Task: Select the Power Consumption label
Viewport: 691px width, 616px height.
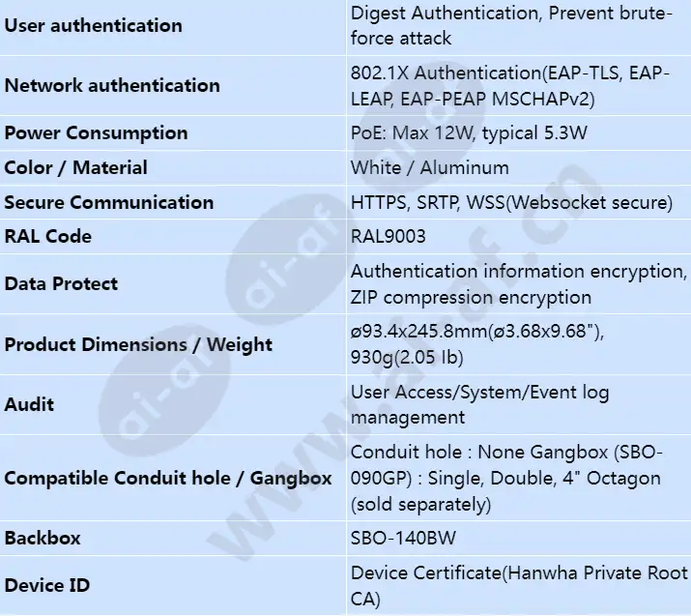Action: pyautogui.click(x=96, y=132)
